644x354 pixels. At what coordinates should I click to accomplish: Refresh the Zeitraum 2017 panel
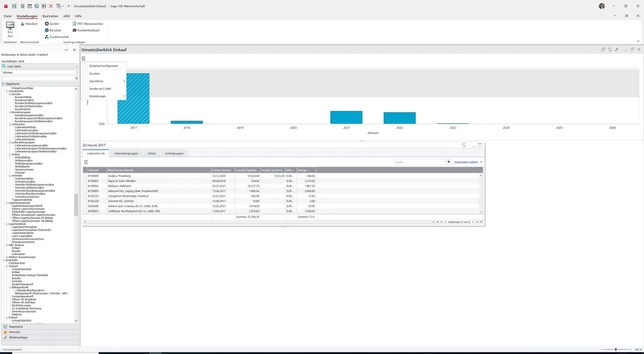(x=464, y=145)
